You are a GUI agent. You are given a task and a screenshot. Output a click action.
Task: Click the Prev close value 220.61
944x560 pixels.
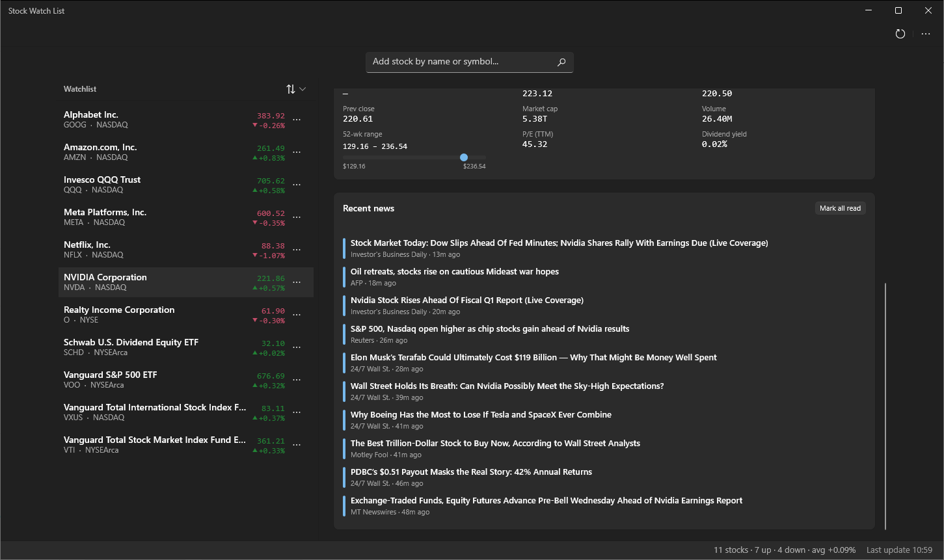[358, 119]
